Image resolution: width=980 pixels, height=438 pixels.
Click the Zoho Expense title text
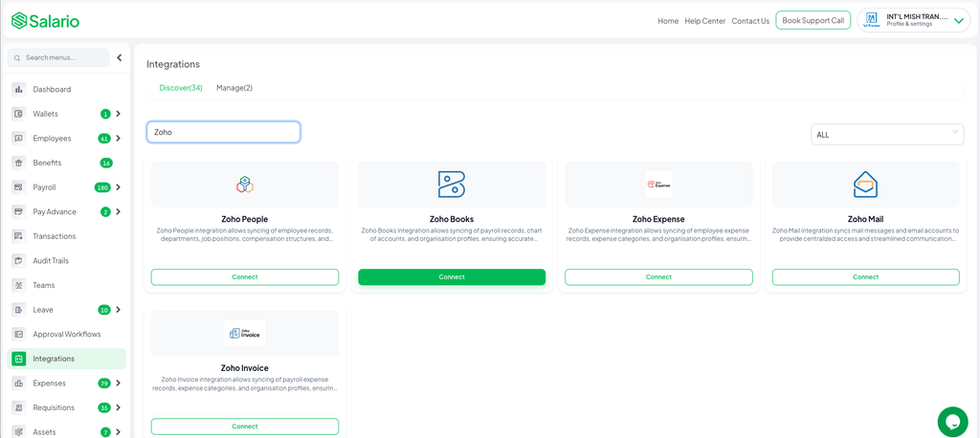(x=658, y=219)
